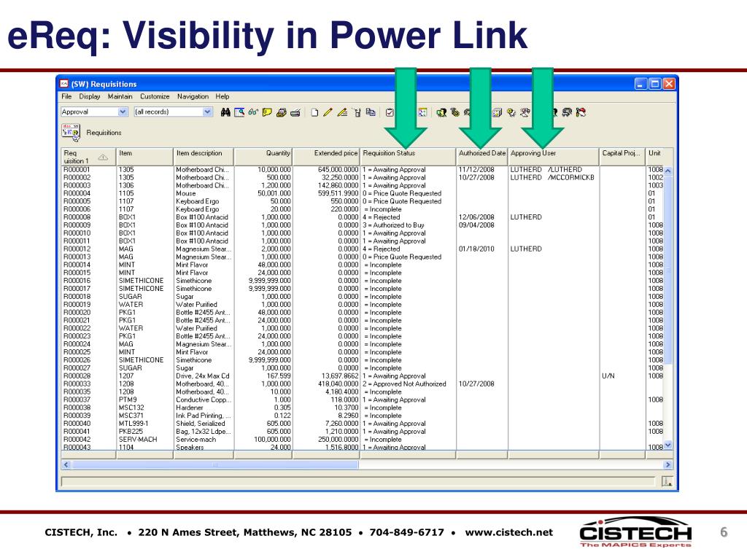This screenshot has width=747, height=560.
Task: Click the delete trash icon in toolbar
Action: (x=357, y=112)
